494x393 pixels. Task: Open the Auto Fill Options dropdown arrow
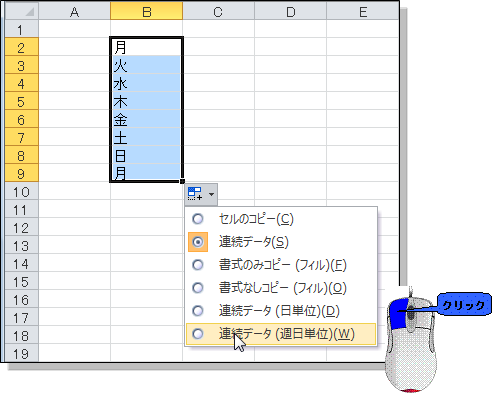tap(211, 194)
